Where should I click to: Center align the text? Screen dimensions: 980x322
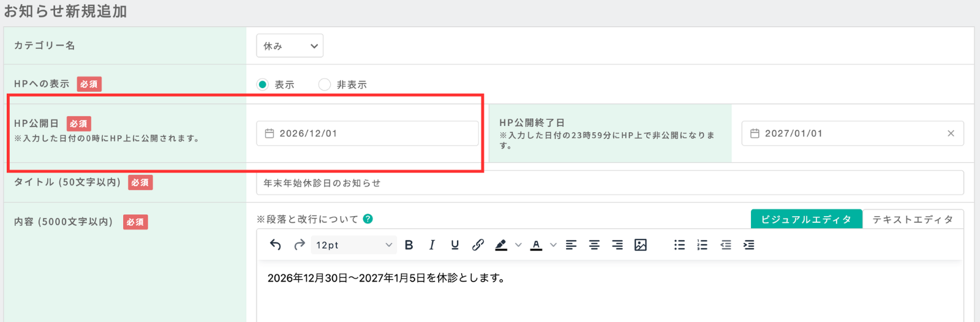[x=594, y=245]
